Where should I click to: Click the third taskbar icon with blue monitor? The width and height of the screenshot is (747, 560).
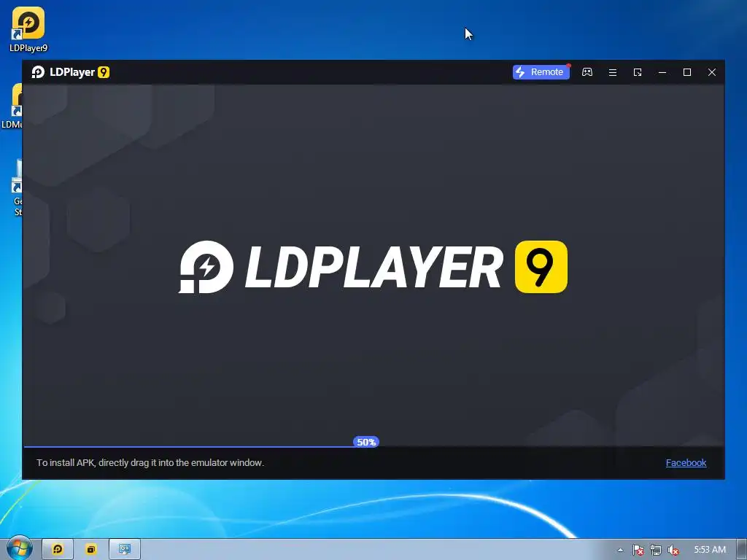point(124,550)
